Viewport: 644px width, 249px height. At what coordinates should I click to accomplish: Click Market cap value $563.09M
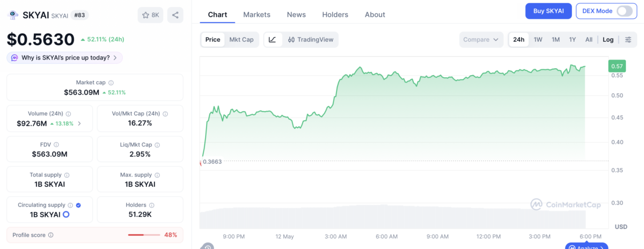82,92
